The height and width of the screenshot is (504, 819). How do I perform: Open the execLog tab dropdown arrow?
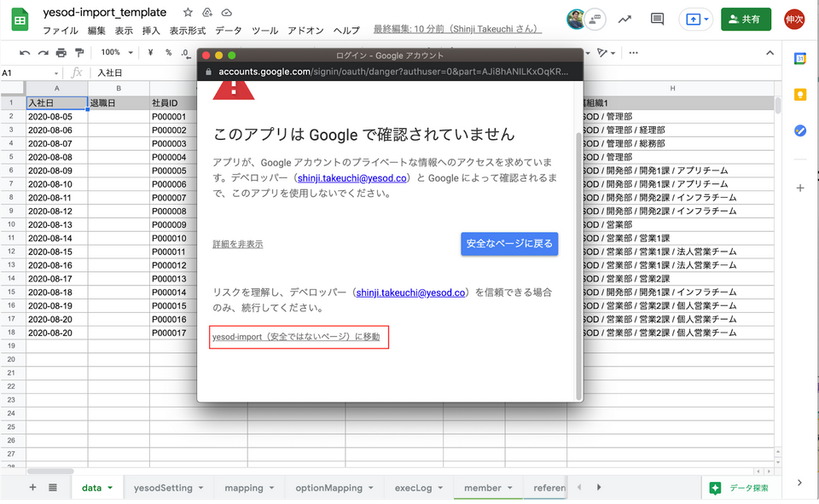point(440,488)
